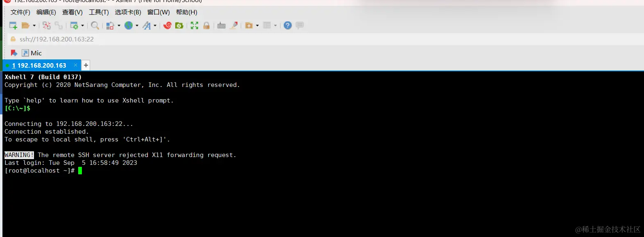The height and width of the screenshot is (237, 644).
Task: Click the Connecting to 192.168.200.163:22... line
Action: [x=69, y=124]
